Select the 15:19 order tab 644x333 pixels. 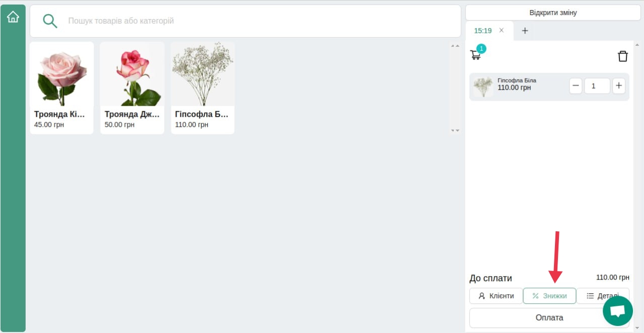pyautogui.click(x=483, y=31)
